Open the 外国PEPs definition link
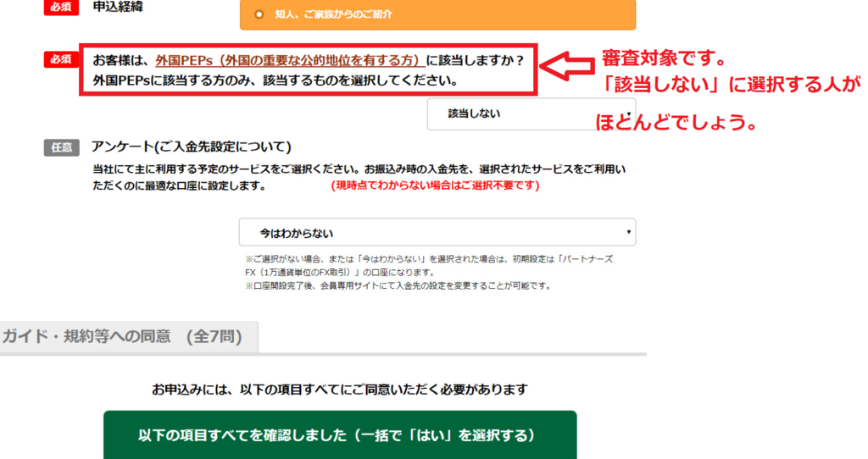 click(x=290, y=60)
